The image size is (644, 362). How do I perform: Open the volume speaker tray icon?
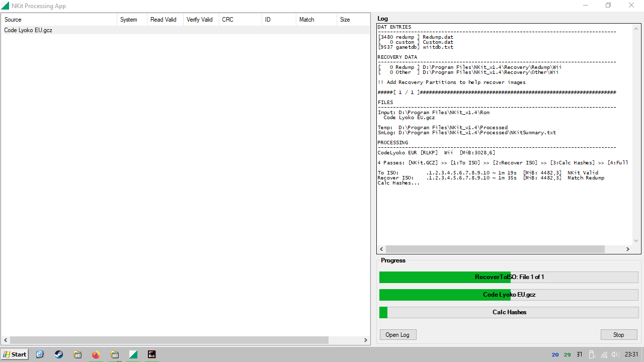coord(616,354)
